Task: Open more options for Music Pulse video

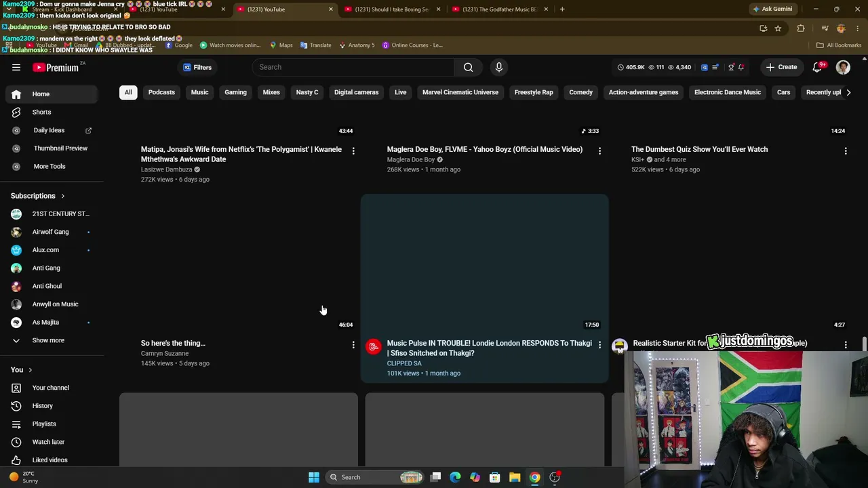Action: coord(599,345)
